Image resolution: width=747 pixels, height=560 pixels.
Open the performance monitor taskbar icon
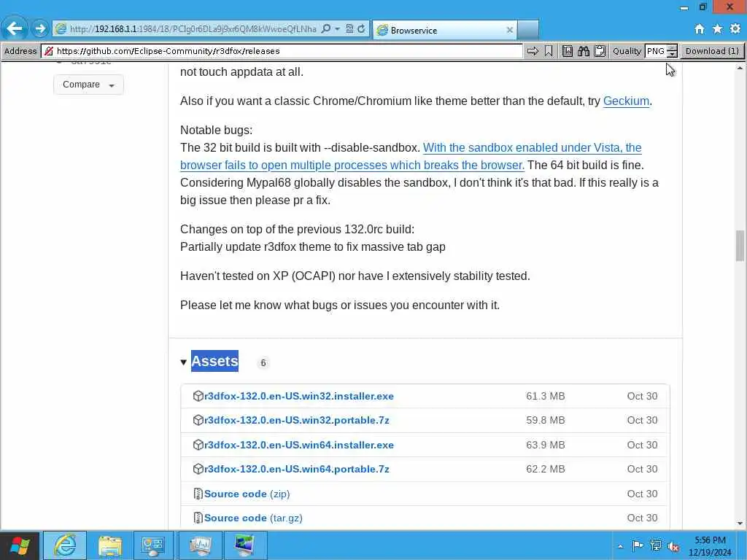pos(200,545)
